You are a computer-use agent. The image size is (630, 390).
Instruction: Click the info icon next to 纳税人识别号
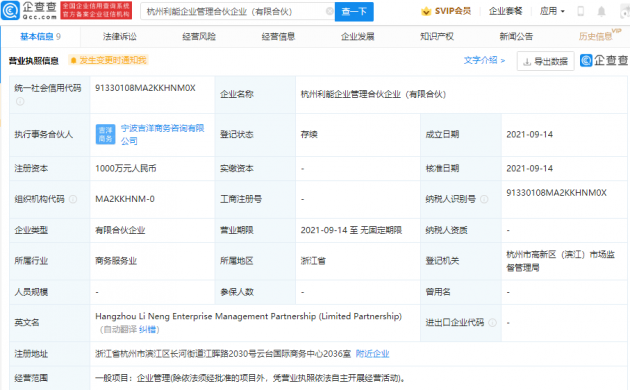pyautogui.click(x=485, y=199)
